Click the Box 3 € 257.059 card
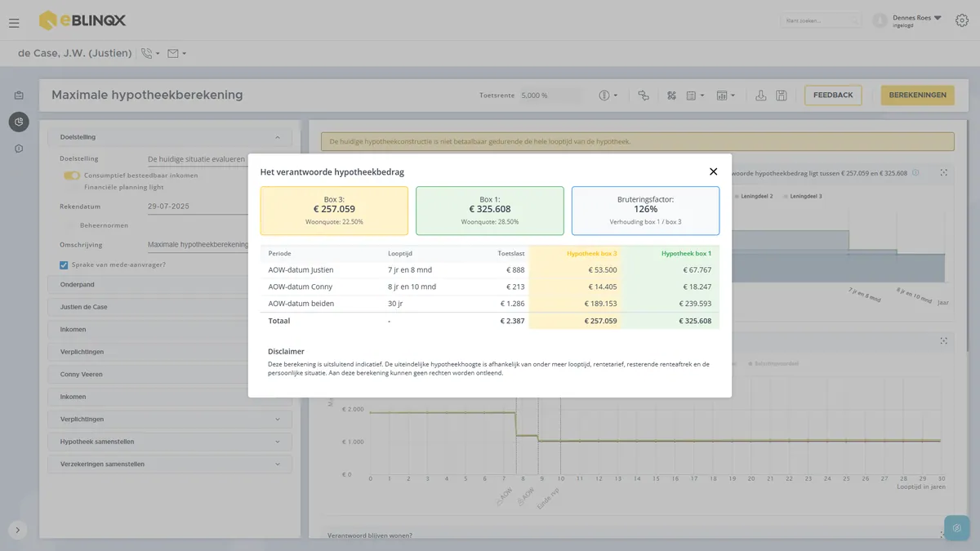The width and height of the screenshot is (980, 551). click(334, 211)
